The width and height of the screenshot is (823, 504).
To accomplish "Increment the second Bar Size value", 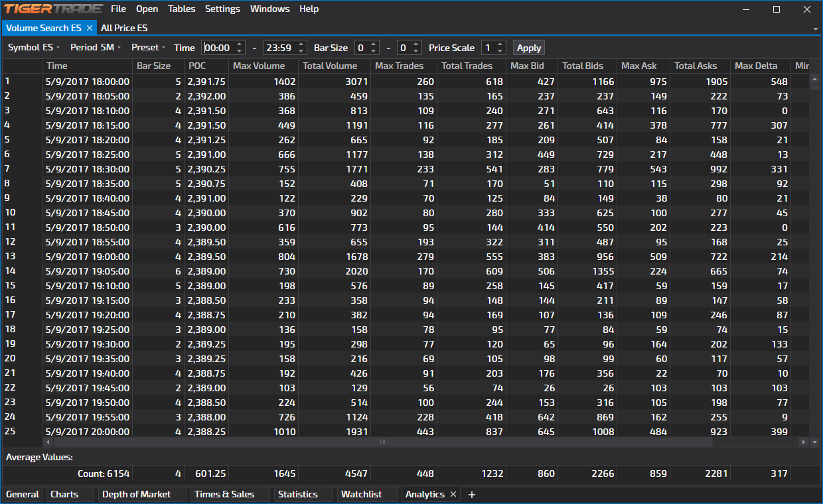I will [x=416, y=44].
